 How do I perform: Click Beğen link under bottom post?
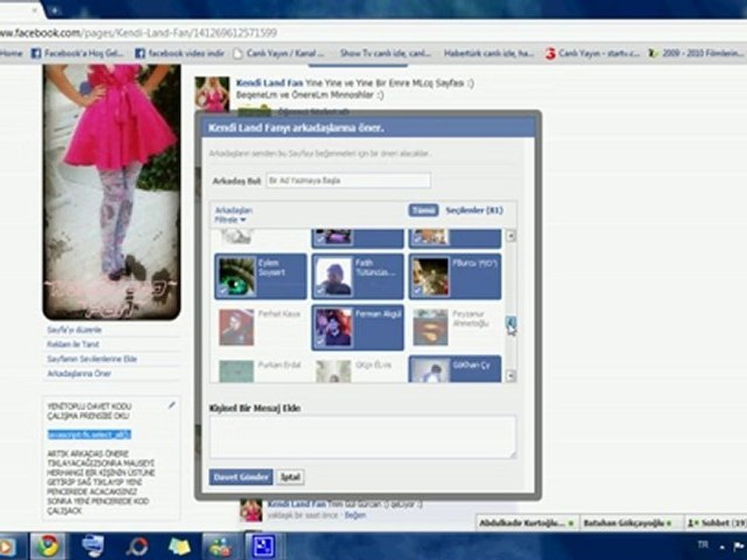point(356,515)
